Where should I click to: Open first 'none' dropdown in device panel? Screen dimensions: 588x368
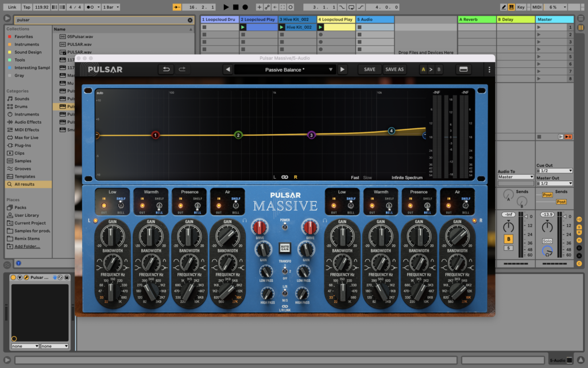click(25, 346)
